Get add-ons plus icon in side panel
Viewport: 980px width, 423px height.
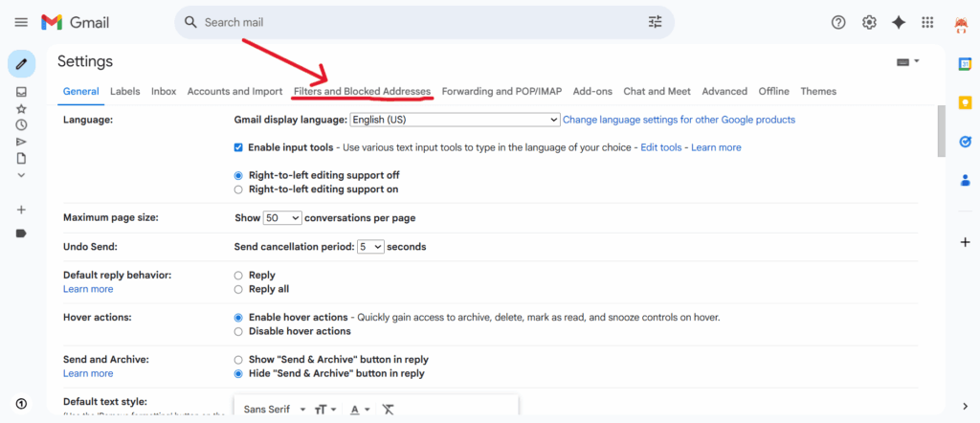pos(965,242)
